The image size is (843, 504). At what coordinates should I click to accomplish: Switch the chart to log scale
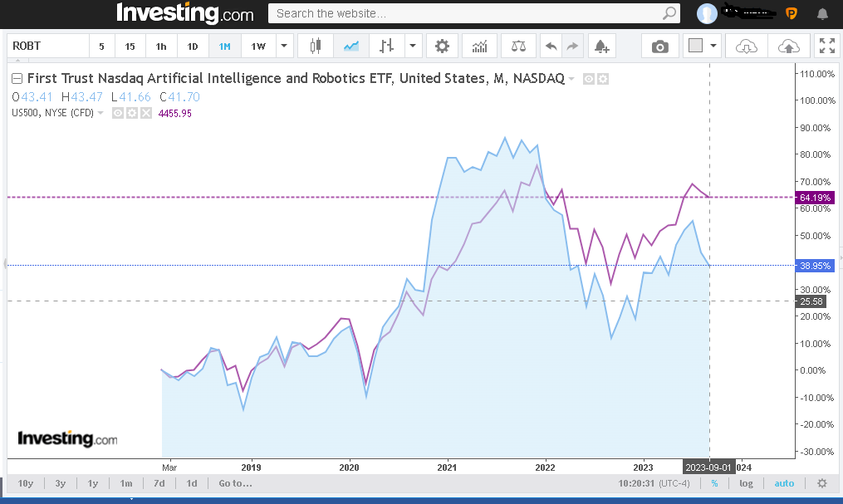746,482
